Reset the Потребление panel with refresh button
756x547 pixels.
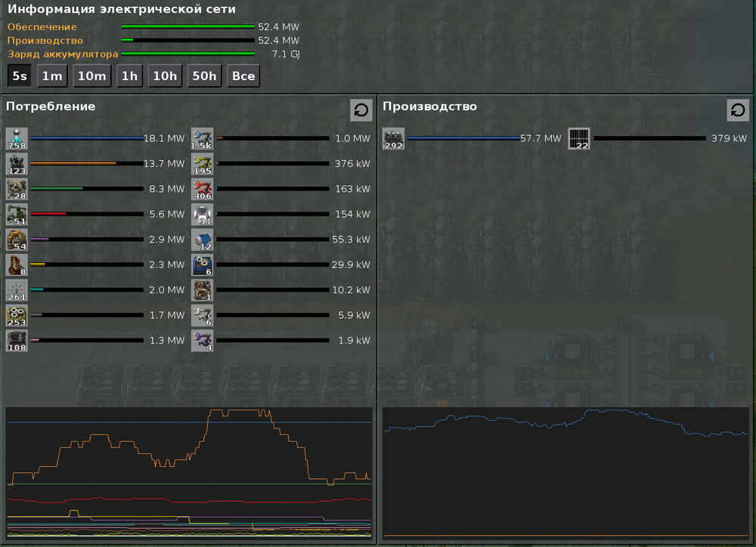361,110
